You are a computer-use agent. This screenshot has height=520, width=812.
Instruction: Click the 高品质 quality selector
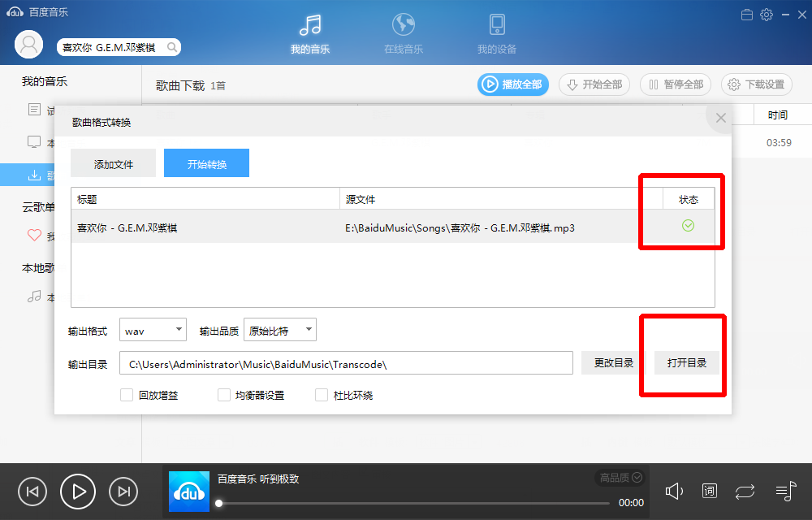[618, 478]
